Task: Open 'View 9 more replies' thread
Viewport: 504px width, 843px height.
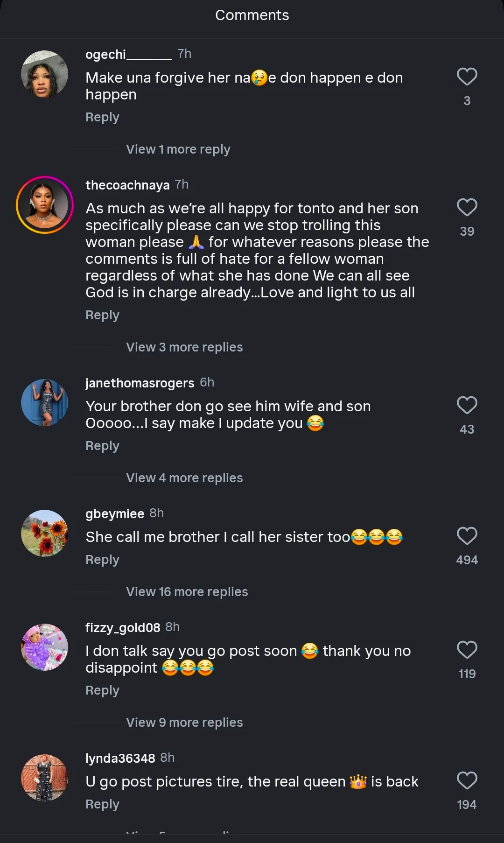Action: [x=184, y=723]
